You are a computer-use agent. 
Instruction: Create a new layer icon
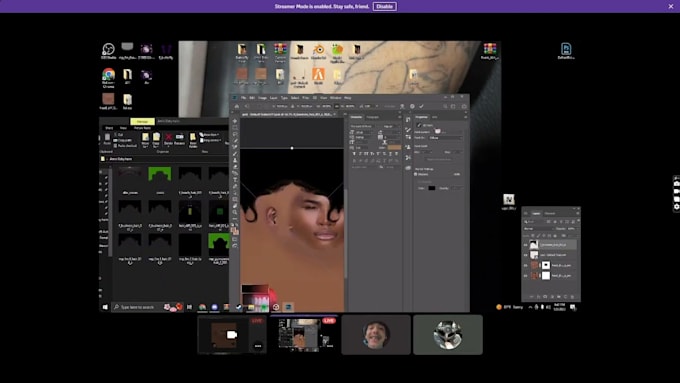566,297
